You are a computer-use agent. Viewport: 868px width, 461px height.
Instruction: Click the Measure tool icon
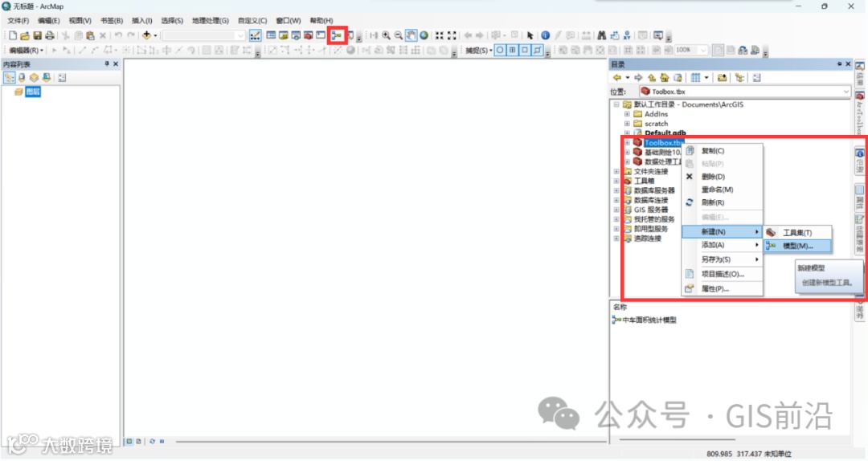pyautogui.click(x=586, y=35)
